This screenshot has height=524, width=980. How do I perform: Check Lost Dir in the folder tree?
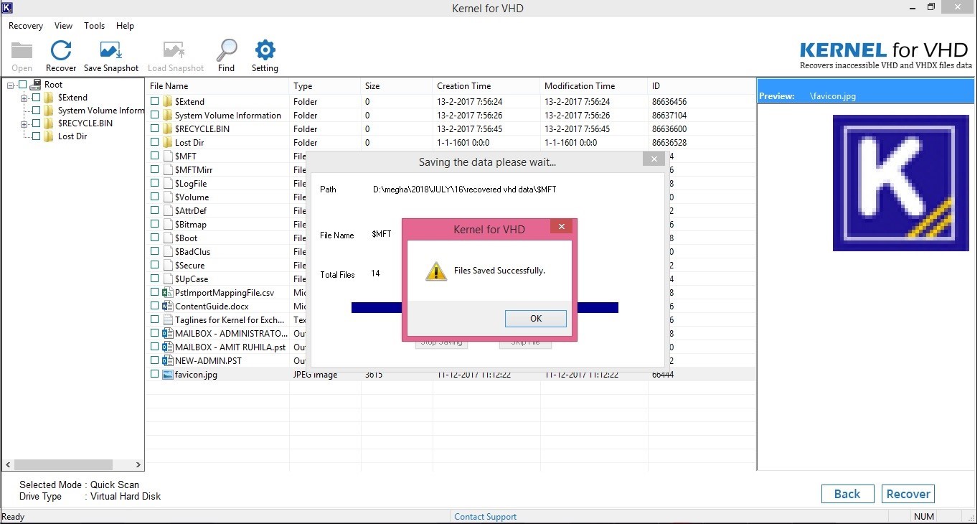(x=37, y=136)
